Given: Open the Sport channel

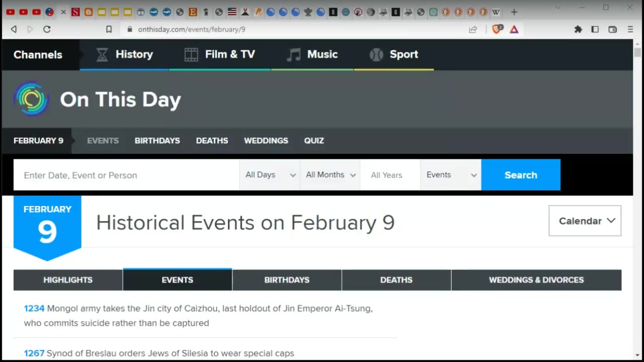Looking at the screenshot, I should [x=394, y=54].
